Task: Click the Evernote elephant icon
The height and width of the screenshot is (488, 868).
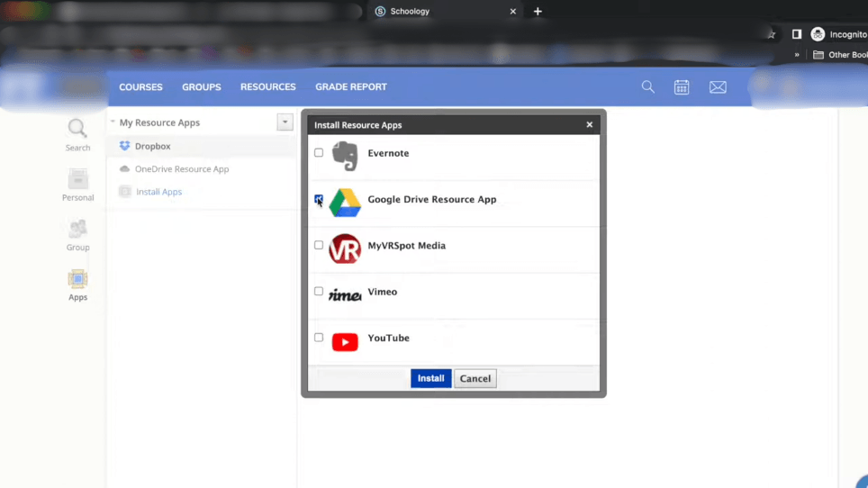Action: 345,156
